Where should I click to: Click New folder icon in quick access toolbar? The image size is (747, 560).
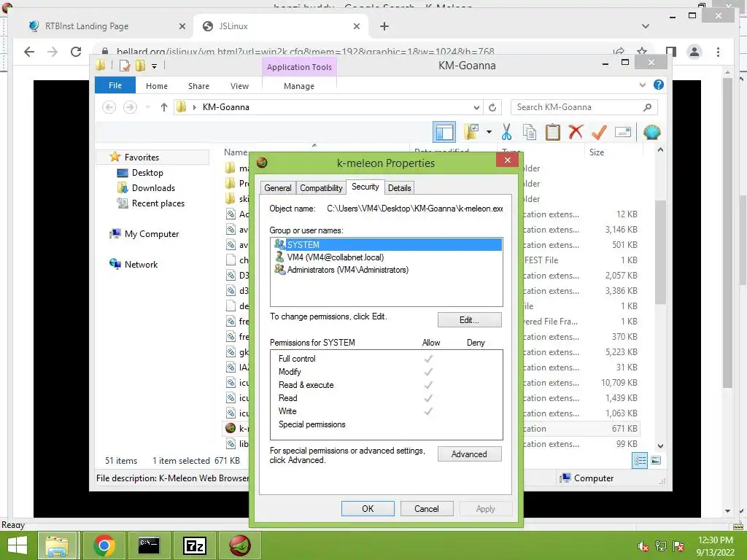(x=141, y=65)
